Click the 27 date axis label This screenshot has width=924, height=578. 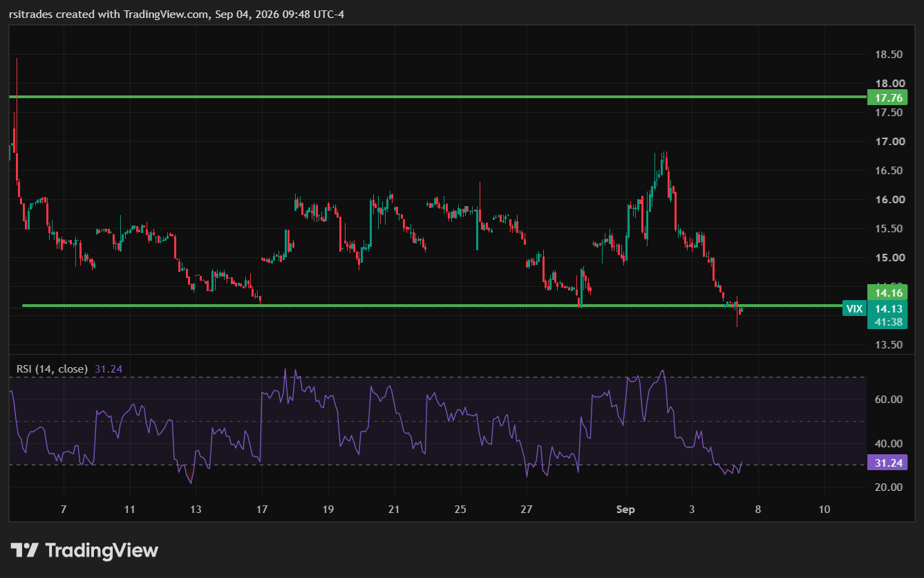[x=527, y=510]
